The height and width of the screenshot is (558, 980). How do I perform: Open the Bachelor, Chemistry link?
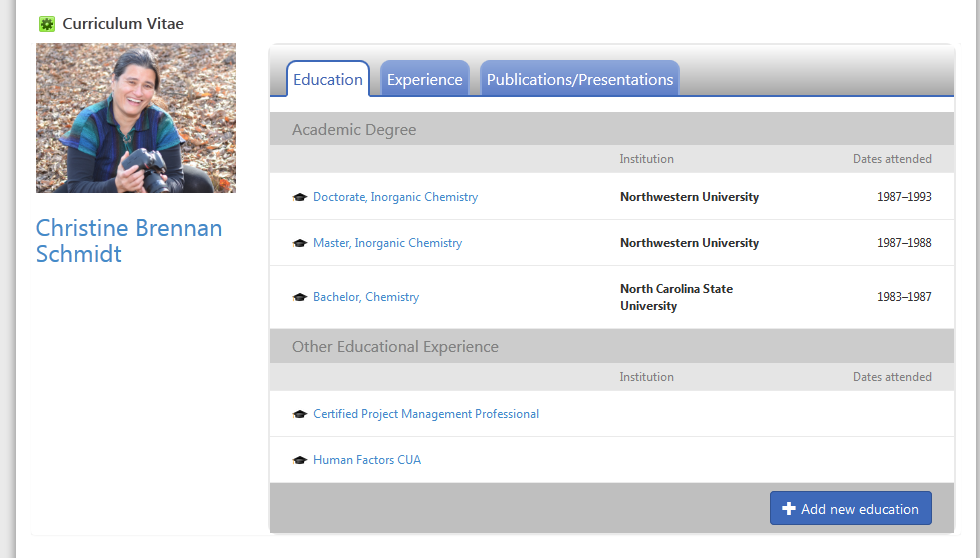point(366,297)
